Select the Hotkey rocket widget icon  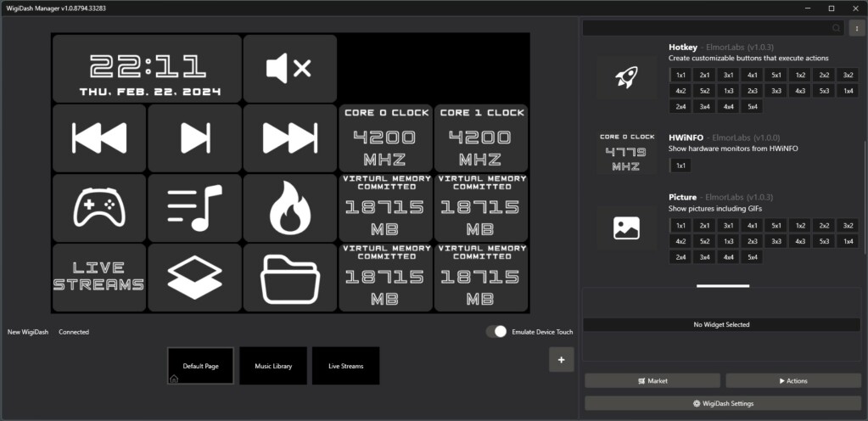coord(626,78)
